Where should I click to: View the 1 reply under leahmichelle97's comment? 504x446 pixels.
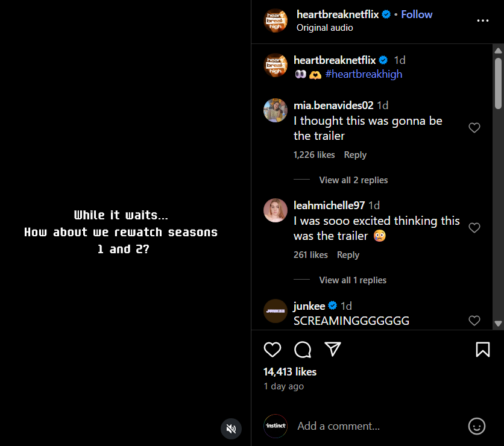352,280
